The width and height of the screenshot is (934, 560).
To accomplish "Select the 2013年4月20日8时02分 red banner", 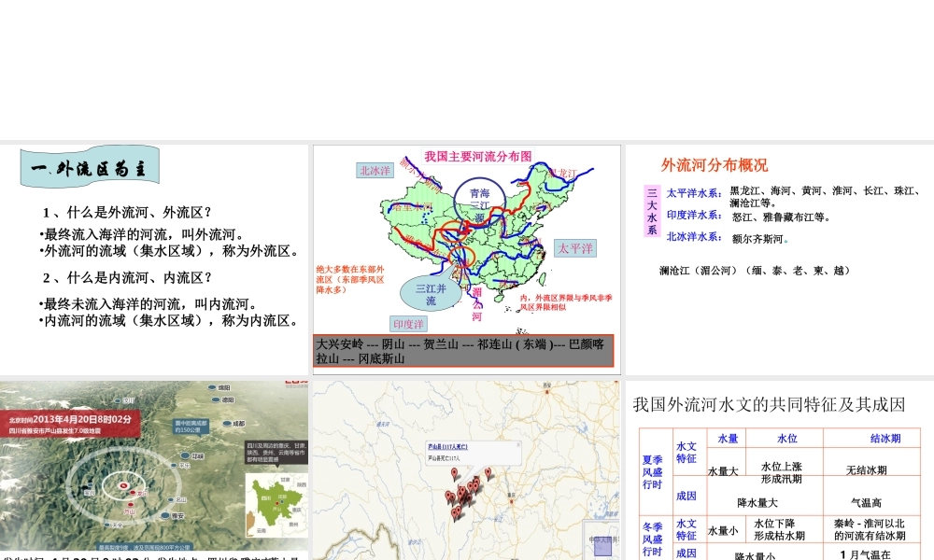I will pyautogui.click(x=70, y=424).
